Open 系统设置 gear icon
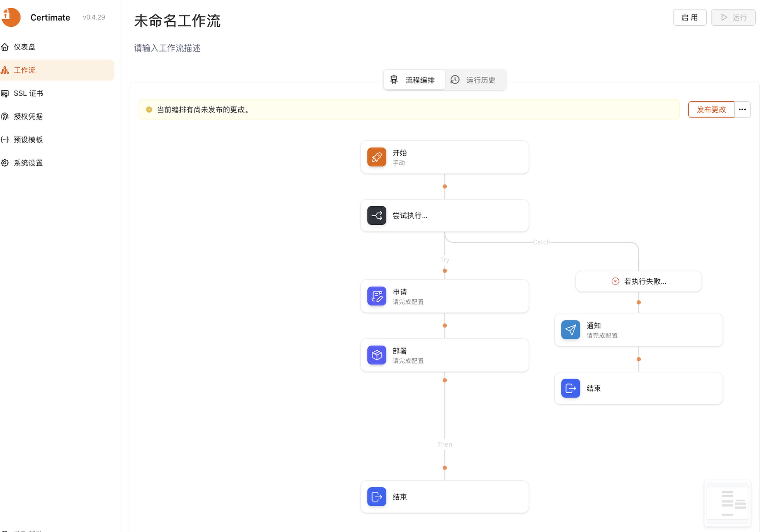 5,163
